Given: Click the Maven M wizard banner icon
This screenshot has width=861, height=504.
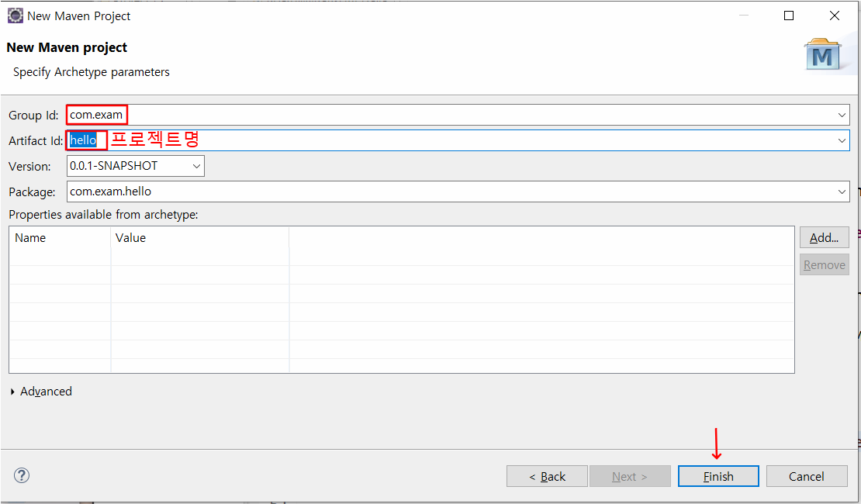Looking at the screenshot, I should pos(822,54).
